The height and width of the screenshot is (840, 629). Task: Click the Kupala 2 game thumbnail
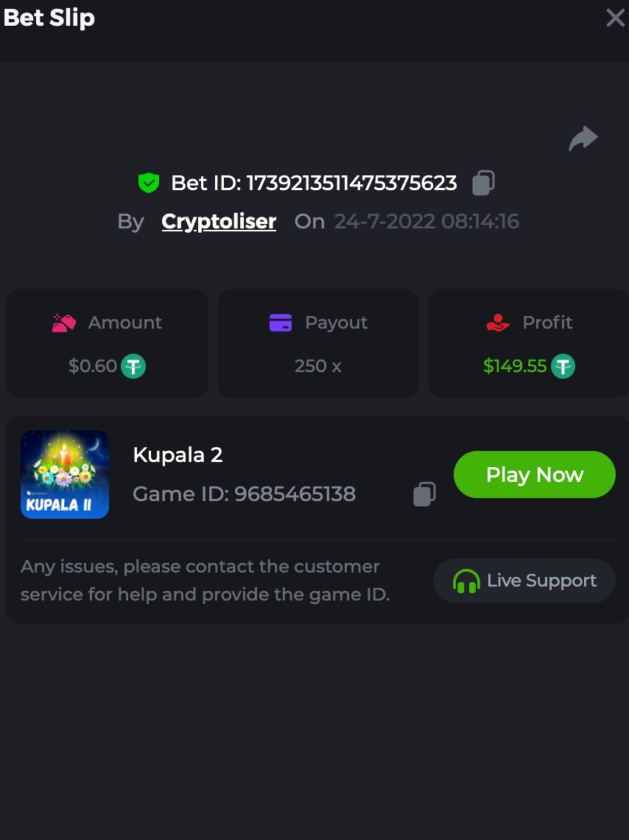pos(65,475)
